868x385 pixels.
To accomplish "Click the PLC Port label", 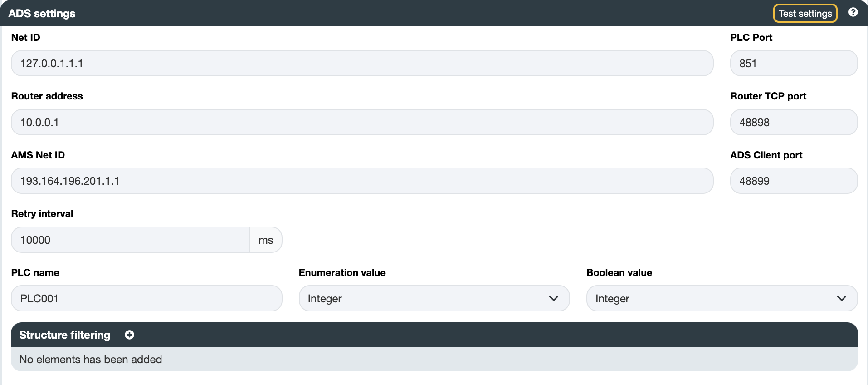I will [751, 37].
